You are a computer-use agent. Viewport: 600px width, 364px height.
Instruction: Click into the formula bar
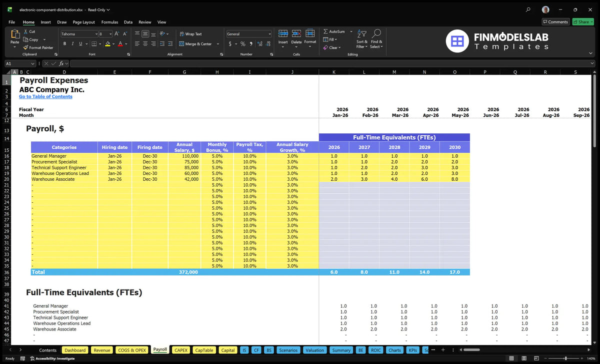click(332, 63)
